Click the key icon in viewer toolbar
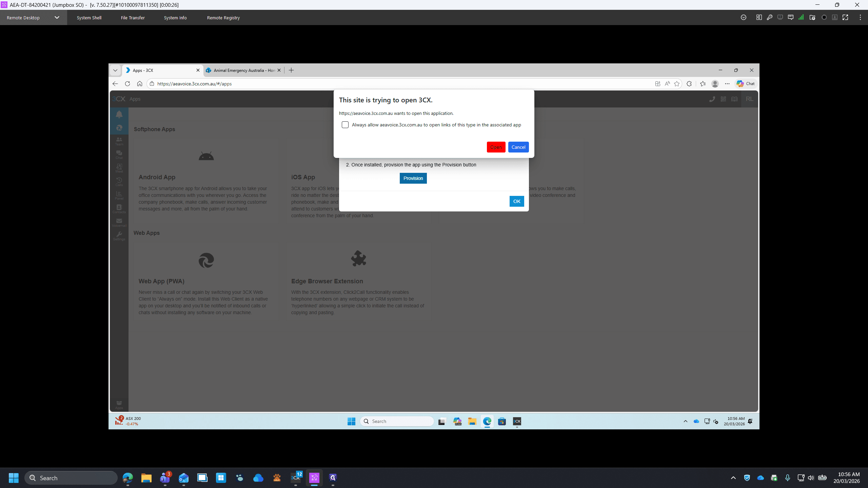 [x=769, y=17]
